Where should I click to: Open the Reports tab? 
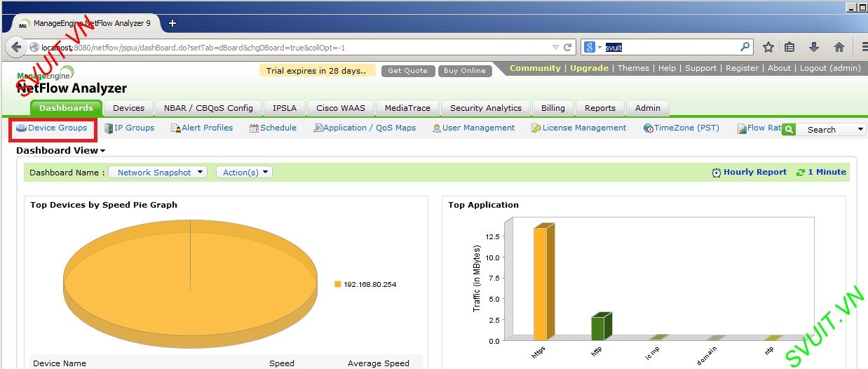(600, 108)
